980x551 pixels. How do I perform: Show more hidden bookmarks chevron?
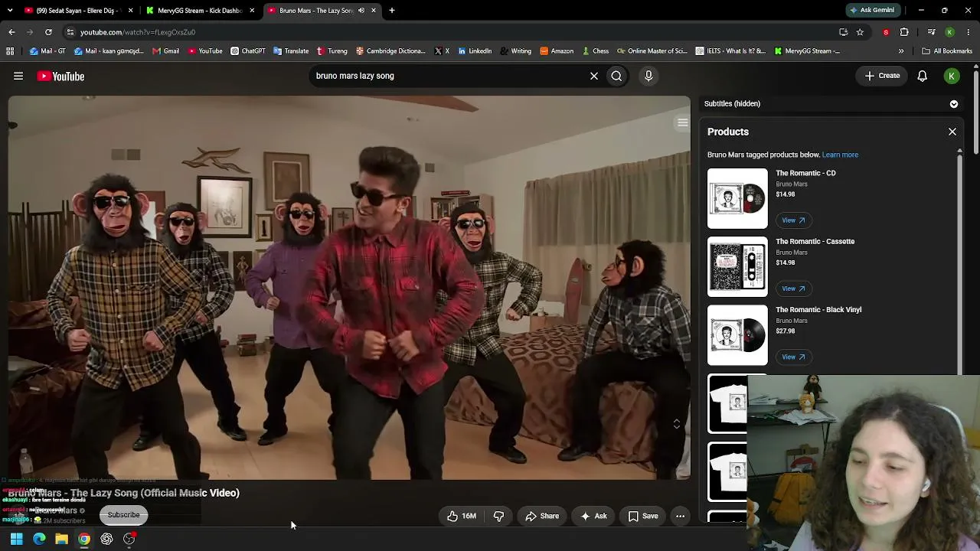pos(901,51)
